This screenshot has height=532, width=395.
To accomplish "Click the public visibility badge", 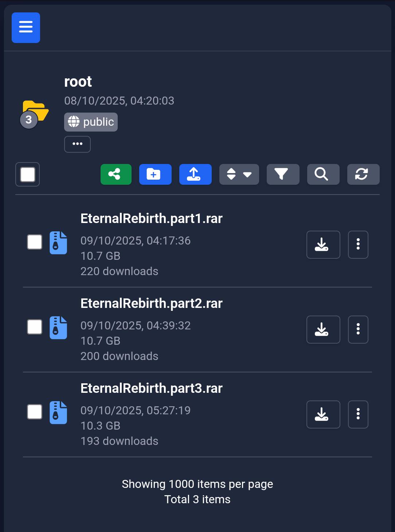I will [91, 122].
